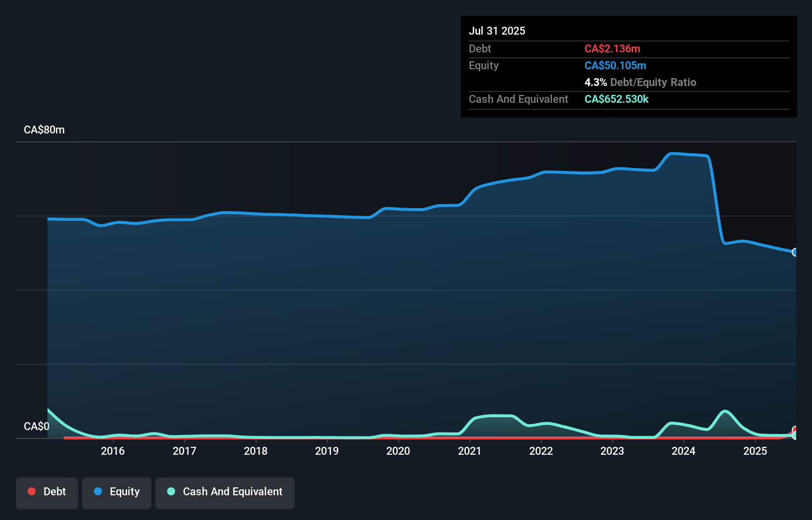Select the 2020 year label on axis

[398, 451]
